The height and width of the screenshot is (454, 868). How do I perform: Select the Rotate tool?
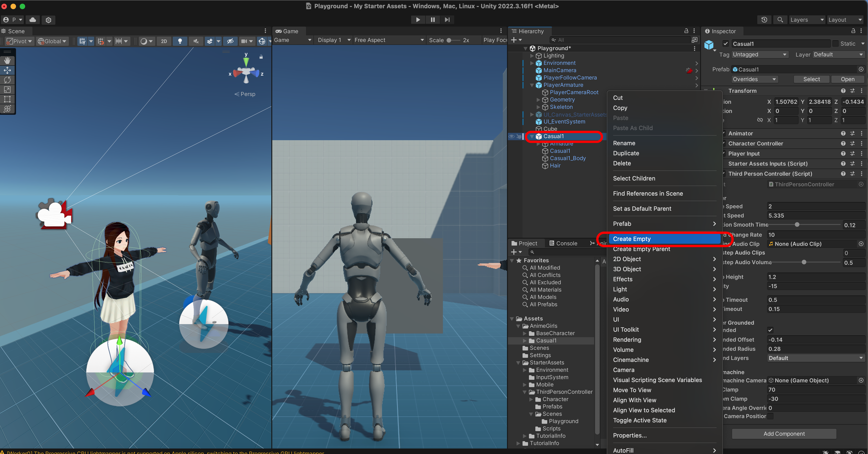[x=7, y=80]
